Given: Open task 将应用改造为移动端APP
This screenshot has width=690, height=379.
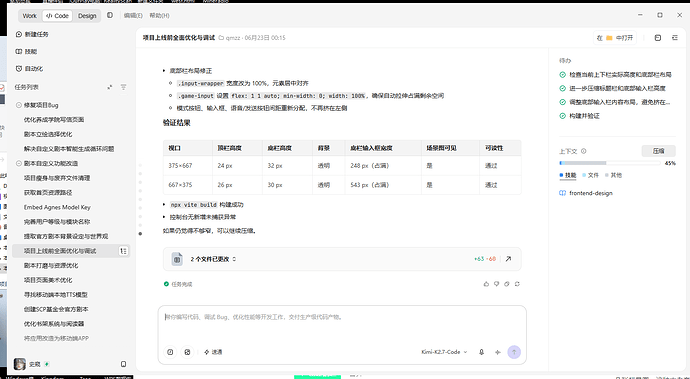Looking at the screenshot, I should pos(56,338).
